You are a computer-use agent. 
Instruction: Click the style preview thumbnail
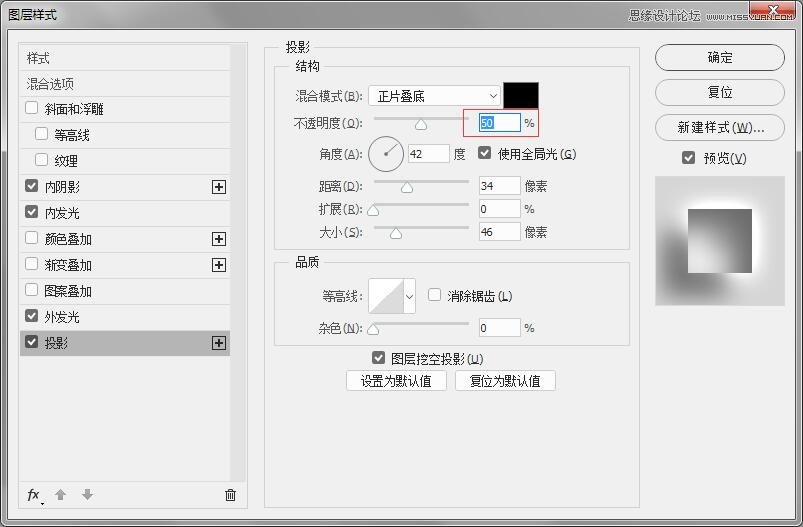pyautogui.click(x=720, y=241)
